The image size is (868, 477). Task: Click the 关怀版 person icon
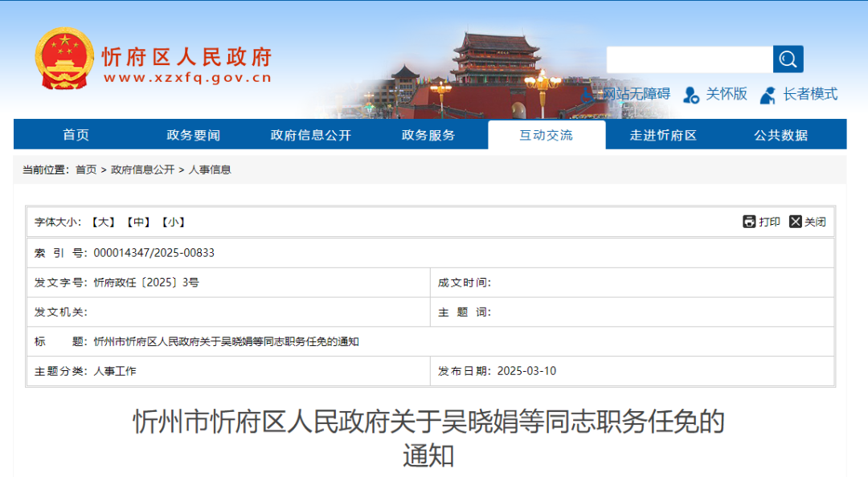pos(690,95)
